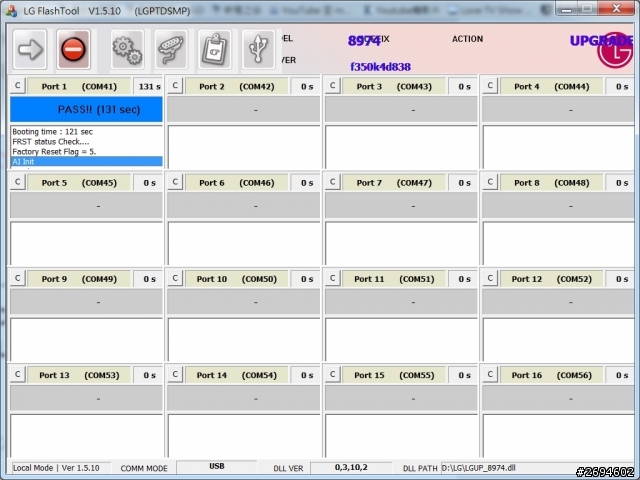Screen dimensions: 640x480
Task: Click the USB icon in toolbar
Action: [x=258, y=49]
